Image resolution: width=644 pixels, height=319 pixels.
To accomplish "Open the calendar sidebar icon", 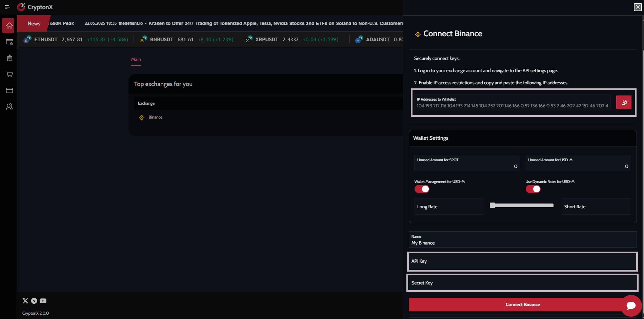I will [x=9, y=42].
